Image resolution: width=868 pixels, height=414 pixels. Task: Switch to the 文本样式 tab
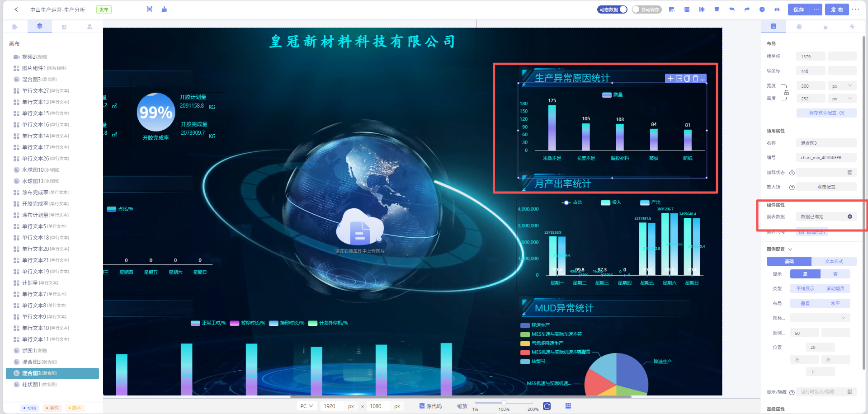tap(834, 261)
